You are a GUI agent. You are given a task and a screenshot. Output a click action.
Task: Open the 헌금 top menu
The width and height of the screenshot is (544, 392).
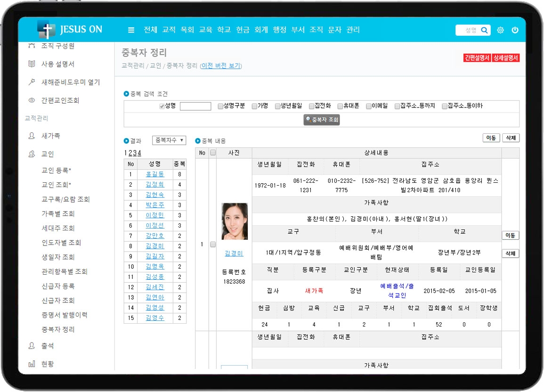click(243, 30)
